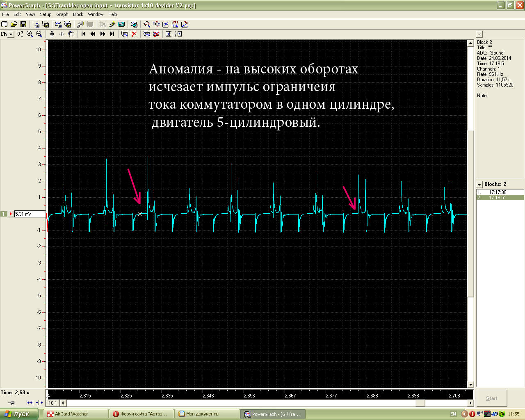Click the channel 1 marker button
This screenshot has width=525, height=420.
[3, 214]
